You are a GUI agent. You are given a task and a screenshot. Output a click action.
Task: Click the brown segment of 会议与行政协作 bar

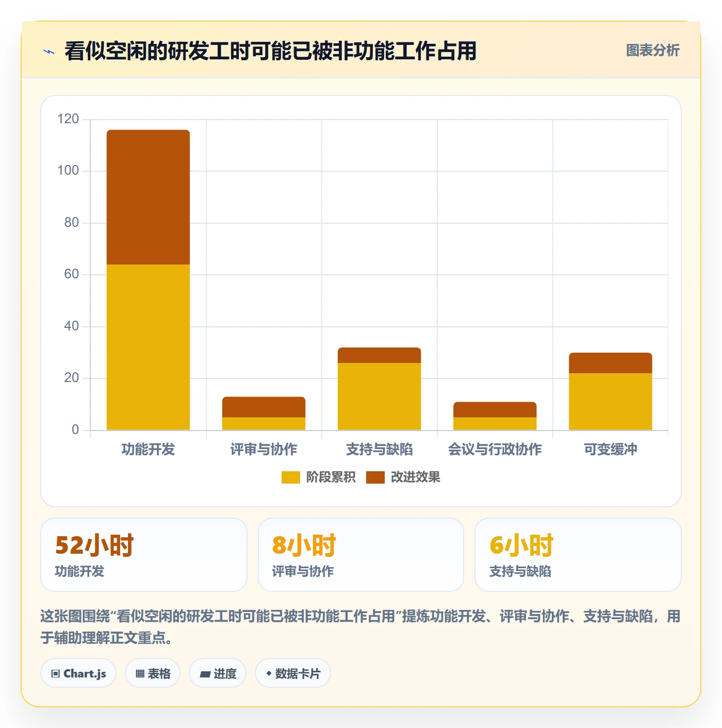click(x=495, y=409)
